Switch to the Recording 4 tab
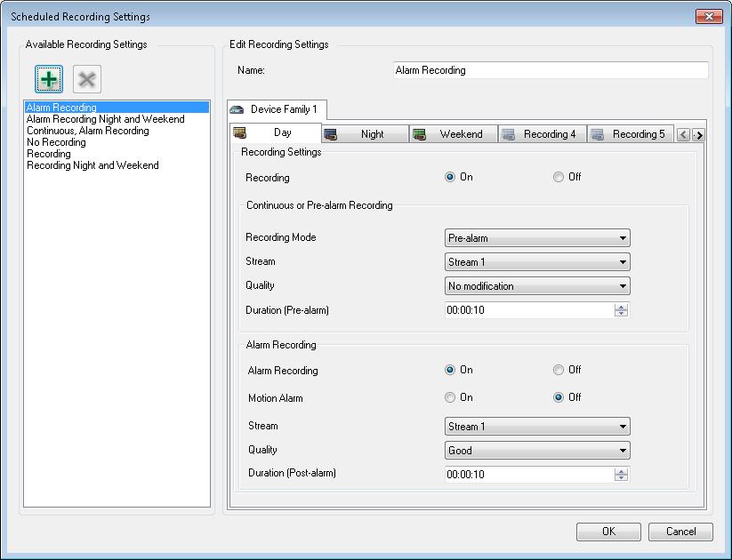732x560 pixels. pyautogui.click(x=543, y=134)
